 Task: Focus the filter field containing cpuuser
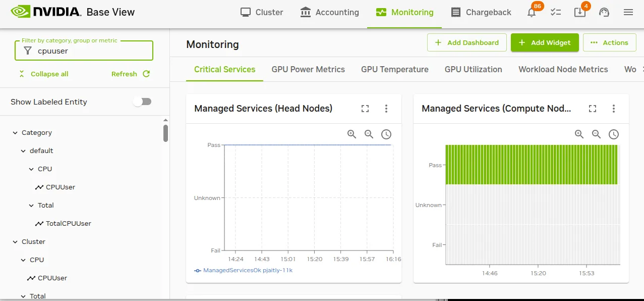click(84, 51)
